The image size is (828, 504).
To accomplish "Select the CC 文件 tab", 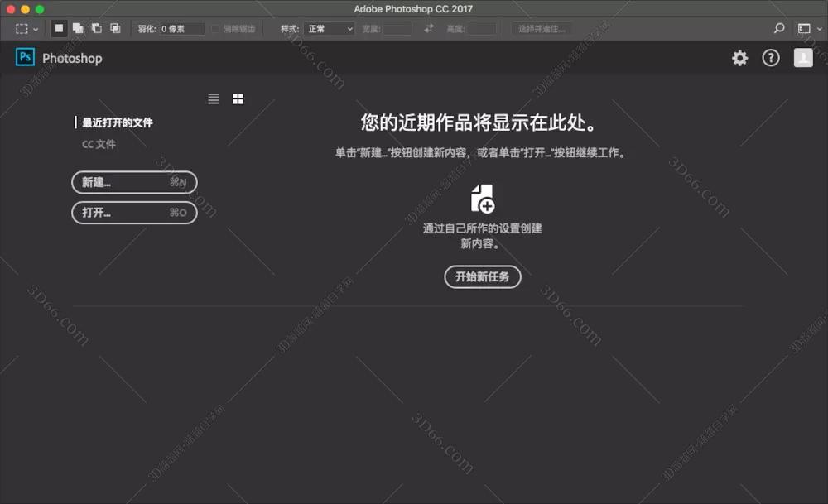I will pos(99,144).
